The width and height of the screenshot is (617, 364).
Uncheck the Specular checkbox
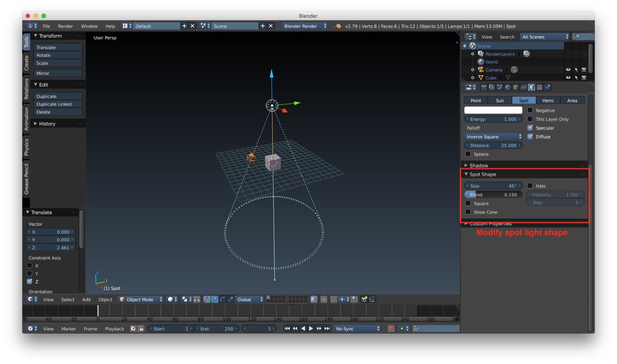530,128
